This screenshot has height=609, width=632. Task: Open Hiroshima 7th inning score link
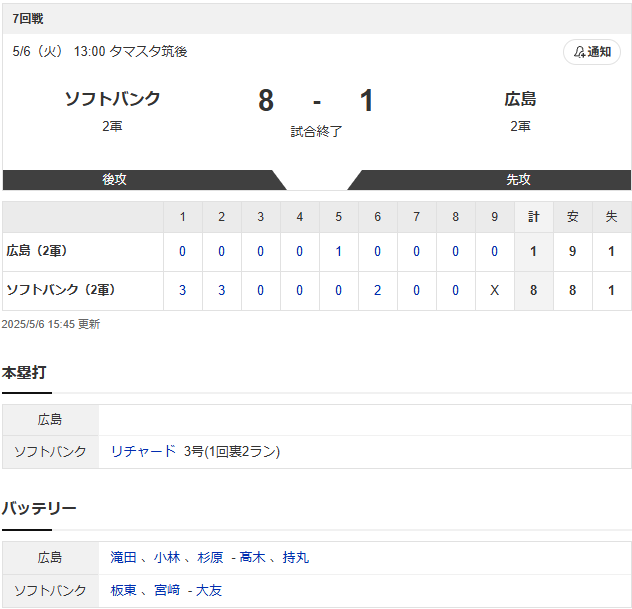(416, 251)
